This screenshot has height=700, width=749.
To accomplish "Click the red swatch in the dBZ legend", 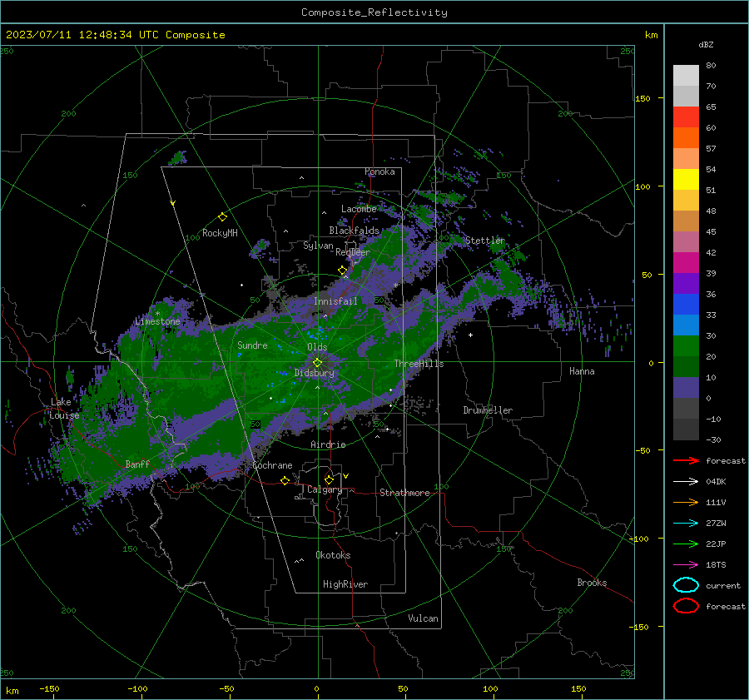I will point(686,117).
